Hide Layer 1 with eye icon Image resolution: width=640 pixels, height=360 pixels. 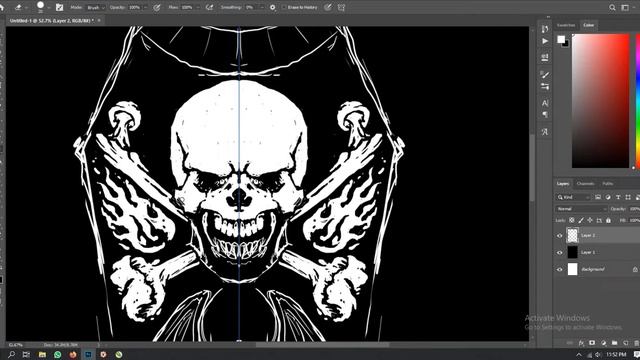point(560,253)
